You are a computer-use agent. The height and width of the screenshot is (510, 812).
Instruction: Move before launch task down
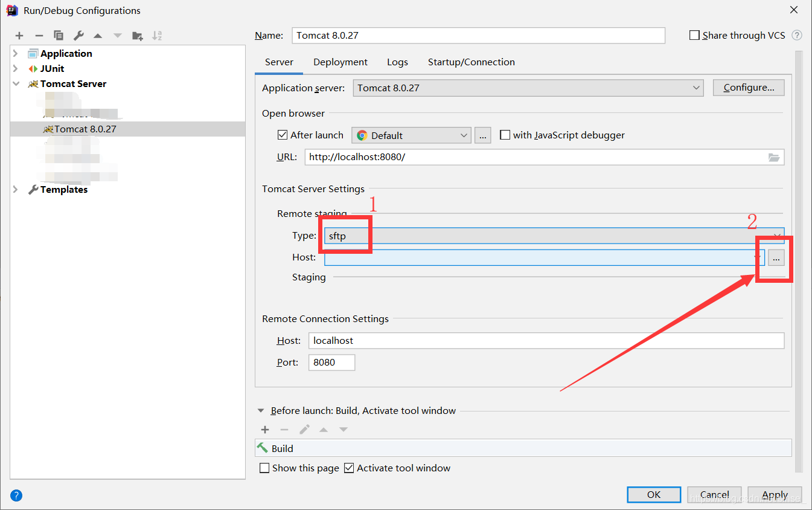343,430
